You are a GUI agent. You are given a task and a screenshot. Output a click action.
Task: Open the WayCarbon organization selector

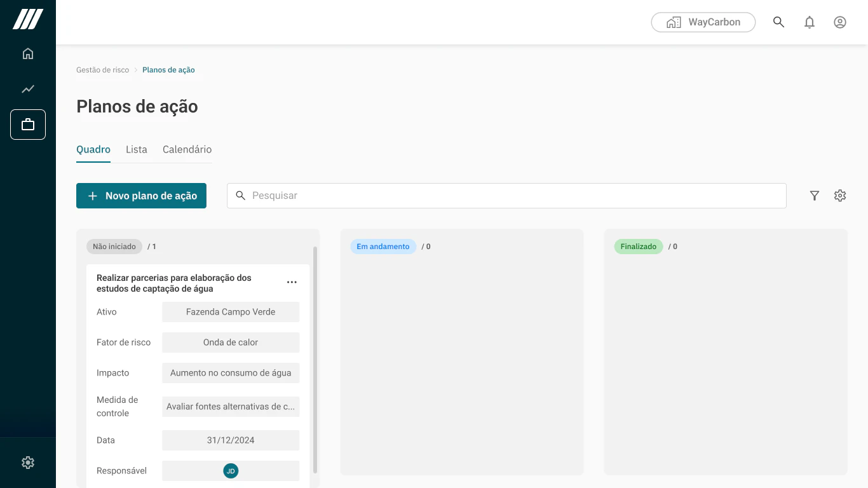(x=703, y=22)
